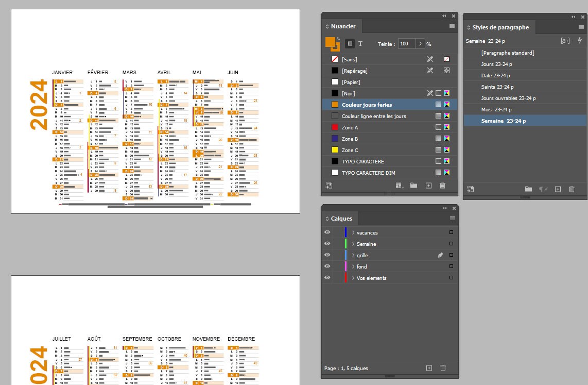
Task: Open the Nuancier panel menu
Action: 452,26
